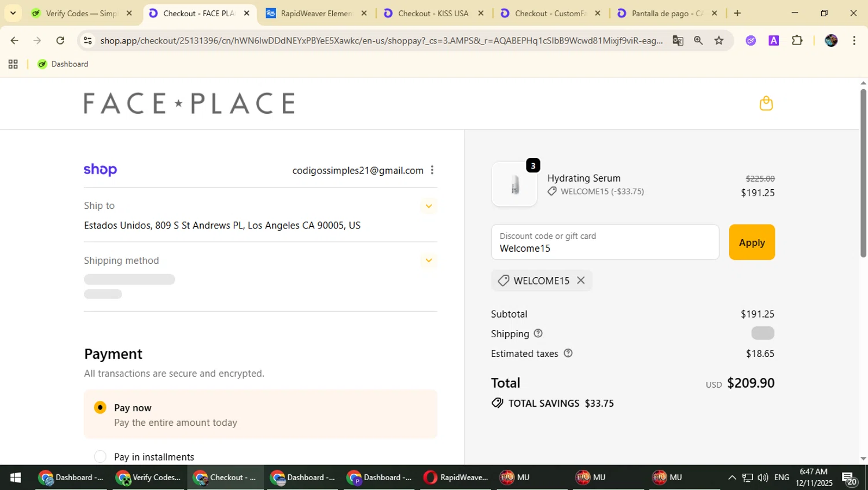
Task: Open the shopping bag cart icon
Action: 766,104
